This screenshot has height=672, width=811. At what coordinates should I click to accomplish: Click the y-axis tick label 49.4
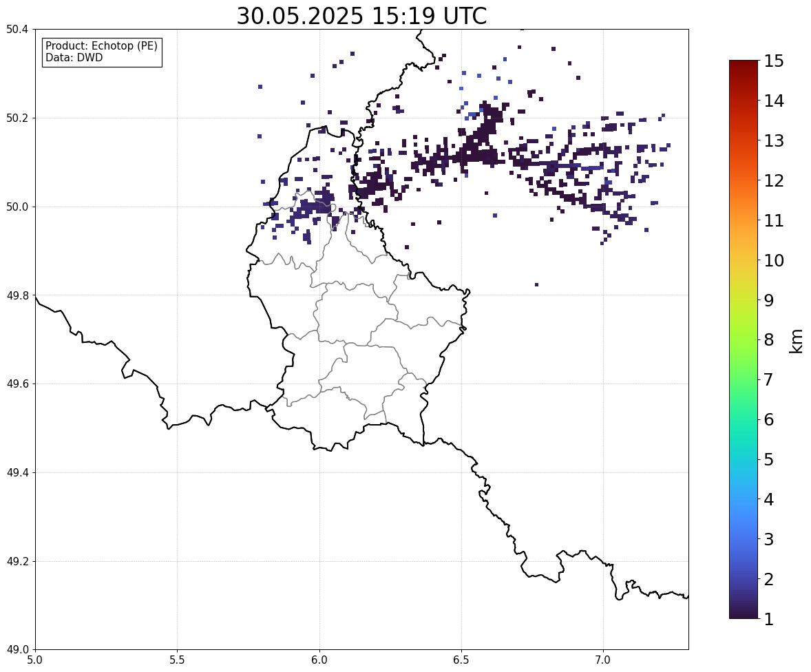(17, 473)
